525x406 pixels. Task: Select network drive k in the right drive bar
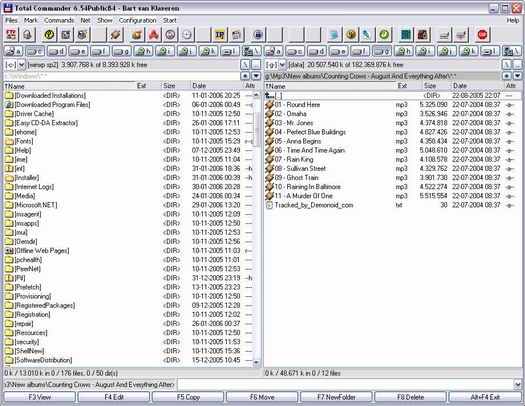pos(468,51)
